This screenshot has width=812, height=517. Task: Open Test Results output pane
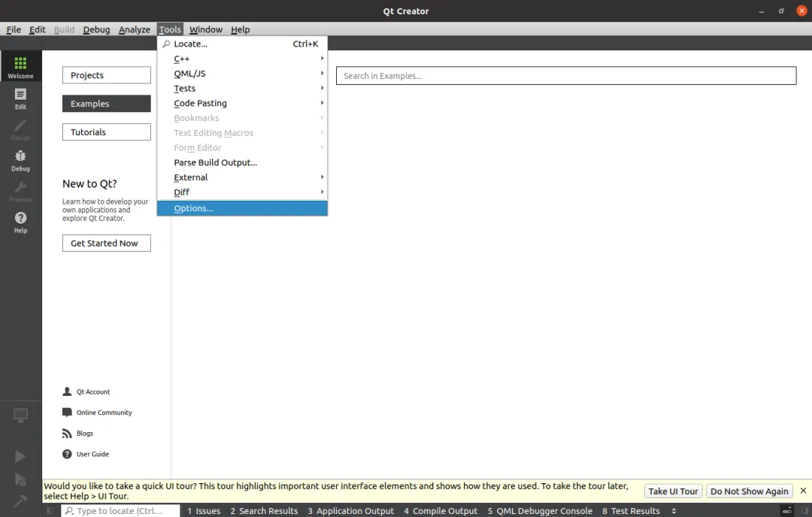point(631,511)
